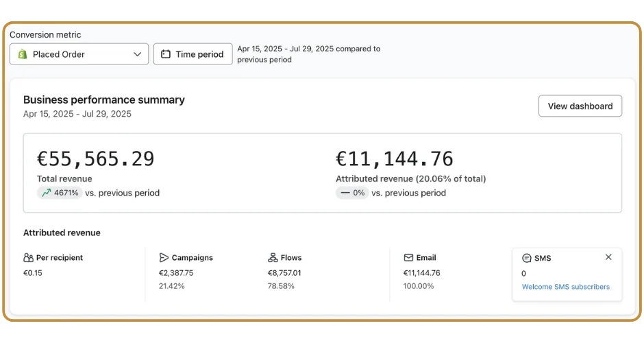This screenshot has height=343, width=644.
Task: Dismiss the SMS card with the X
Action: click(x=608, y=257)
